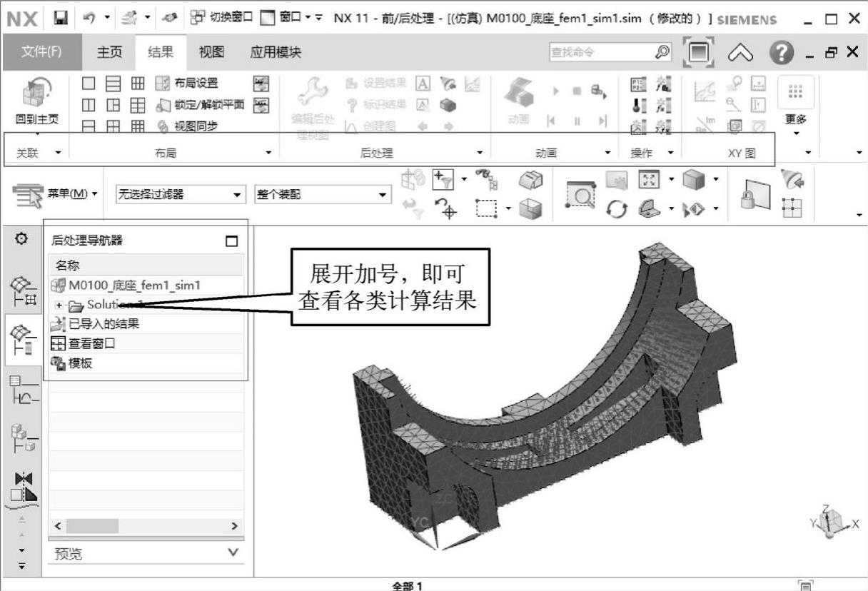This screenshot has height=591, width=868.
Task: Click the navigator horizontal scrollbar thumb
Action: click(x=93, y=526)
